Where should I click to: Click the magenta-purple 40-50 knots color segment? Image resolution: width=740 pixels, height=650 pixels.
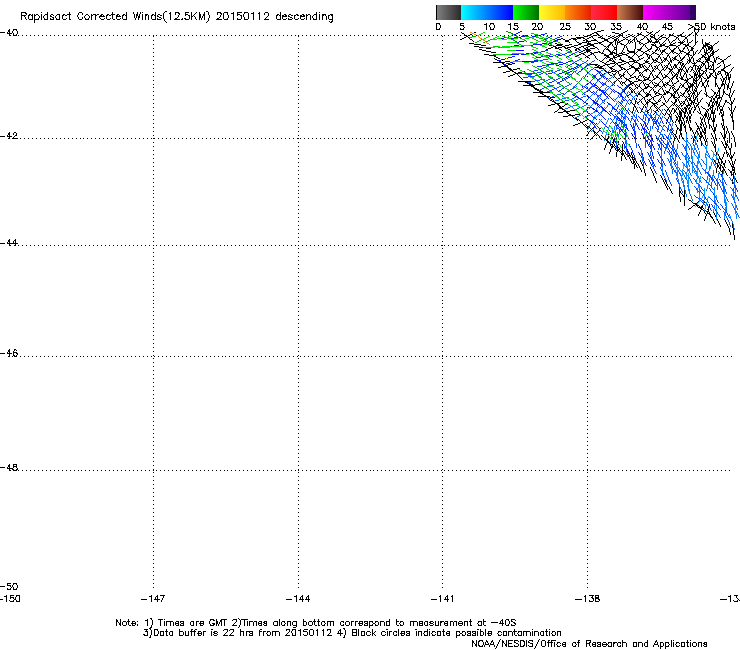coord(669,12)
